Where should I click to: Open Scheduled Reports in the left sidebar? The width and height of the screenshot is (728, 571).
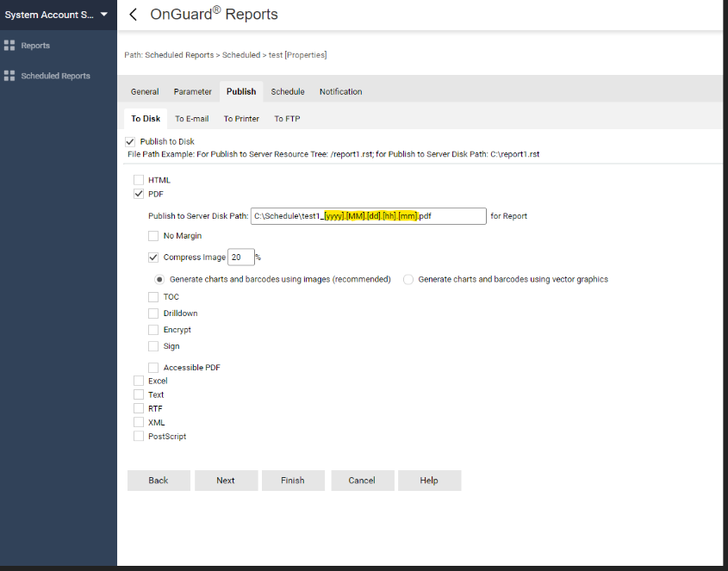[55, 76]
